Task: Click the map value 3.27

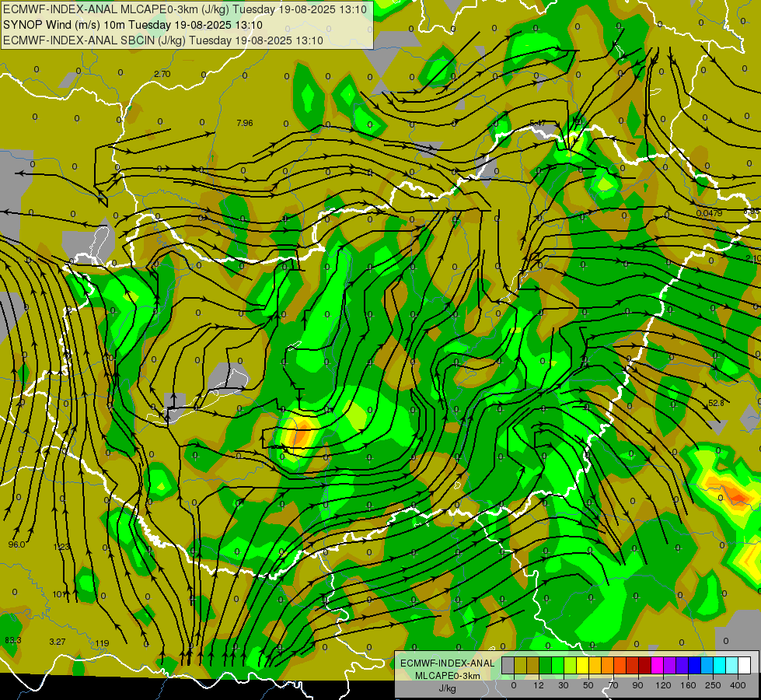Action: click(58, 642)
